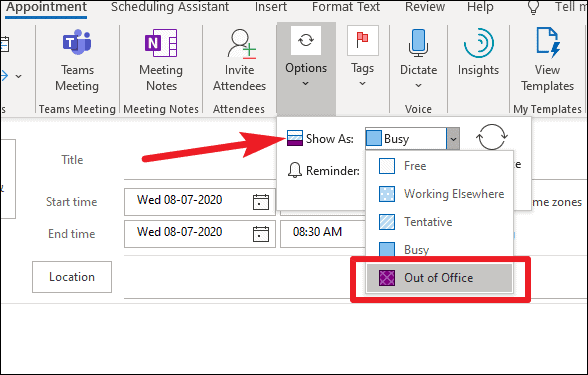Select the Free status color swatch
The width and height of the screenshot is (588, 375).
tap(387, 166)
